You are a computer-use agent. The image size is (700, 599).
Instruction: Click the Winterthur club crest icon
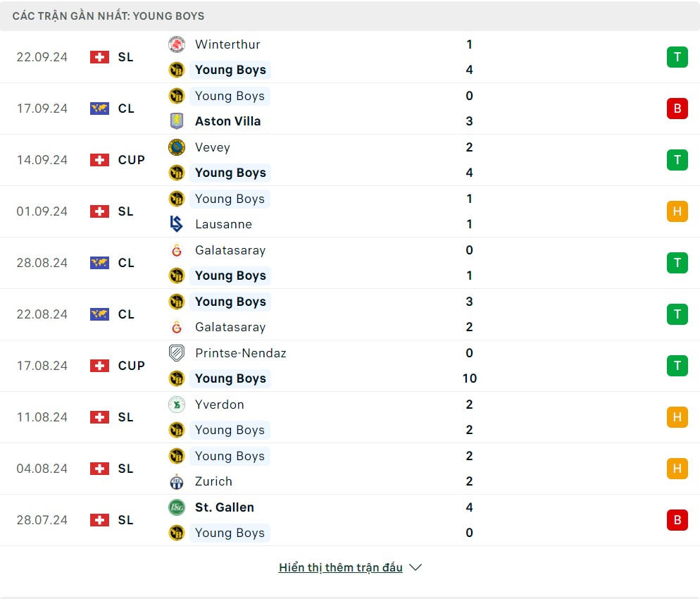177,44
